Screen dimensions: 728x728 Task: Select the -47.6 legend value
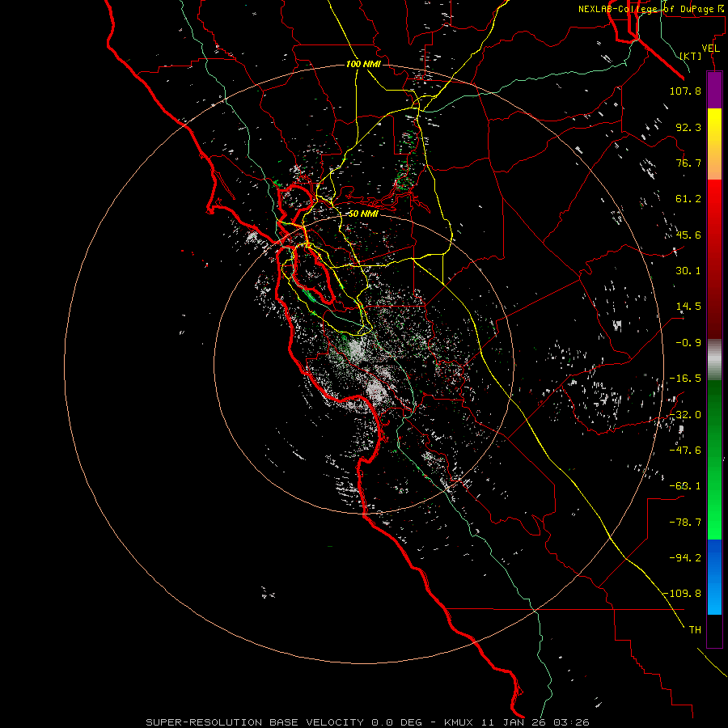685,451
